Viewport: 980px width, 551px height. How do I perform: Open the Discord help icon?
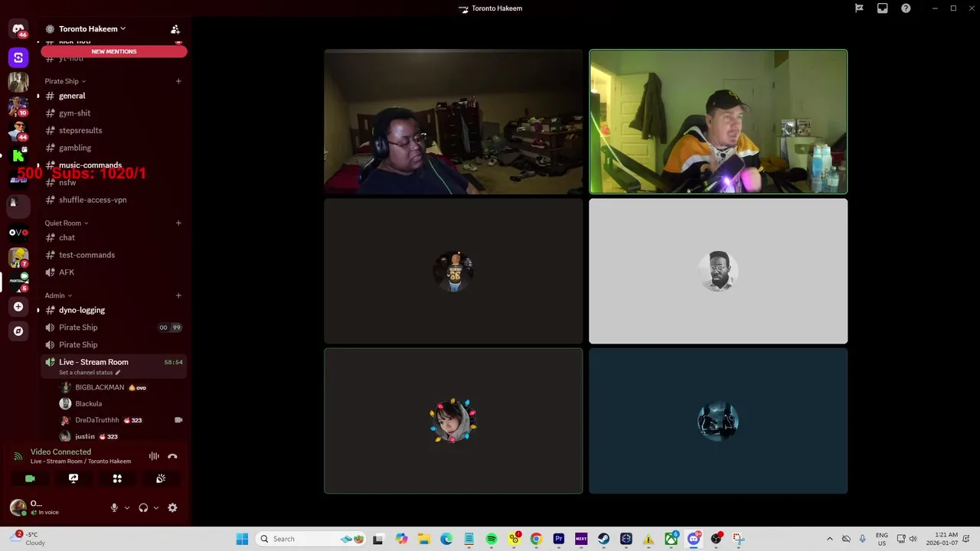[x=906, y=8]
